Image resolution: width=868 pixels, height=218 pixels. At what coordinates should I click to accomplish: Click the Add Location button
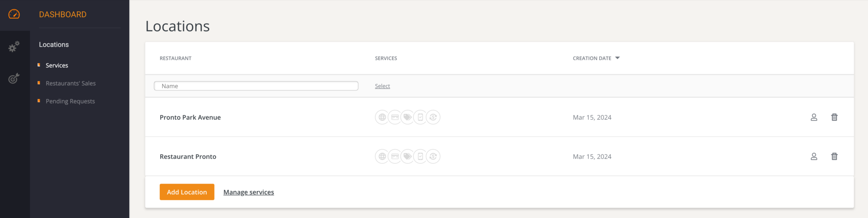[x=187, y=192]
